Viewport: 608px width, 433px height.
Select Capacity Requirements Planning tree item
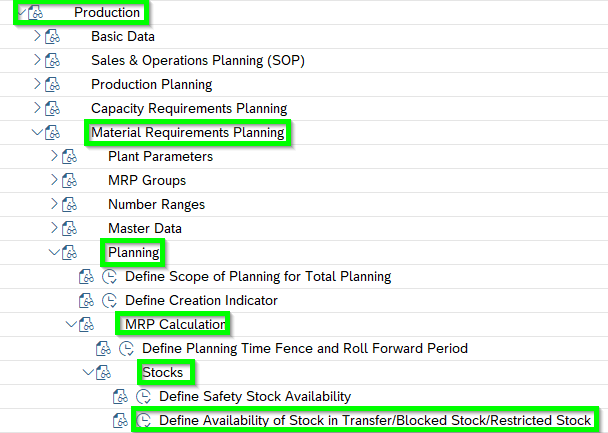pos(189,108)
